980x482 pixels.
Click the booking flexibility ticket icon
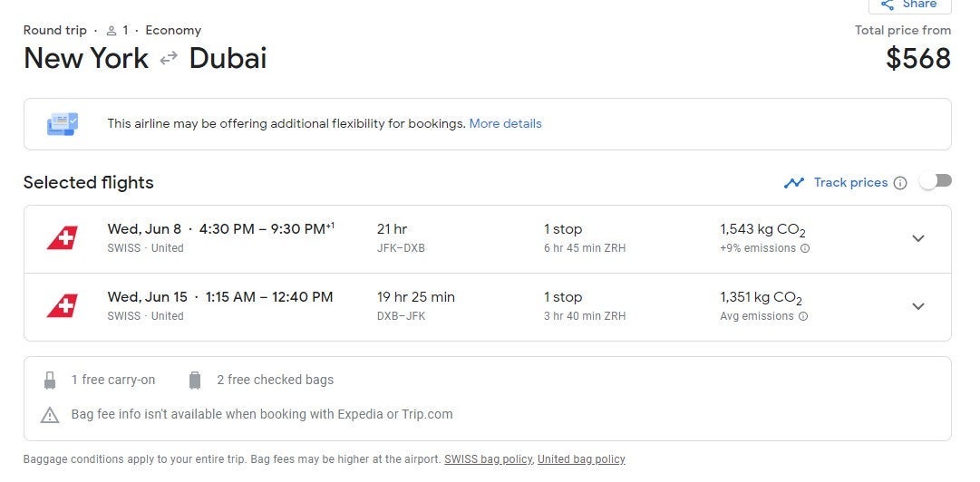pyautogui.click(x=63, y=123)
